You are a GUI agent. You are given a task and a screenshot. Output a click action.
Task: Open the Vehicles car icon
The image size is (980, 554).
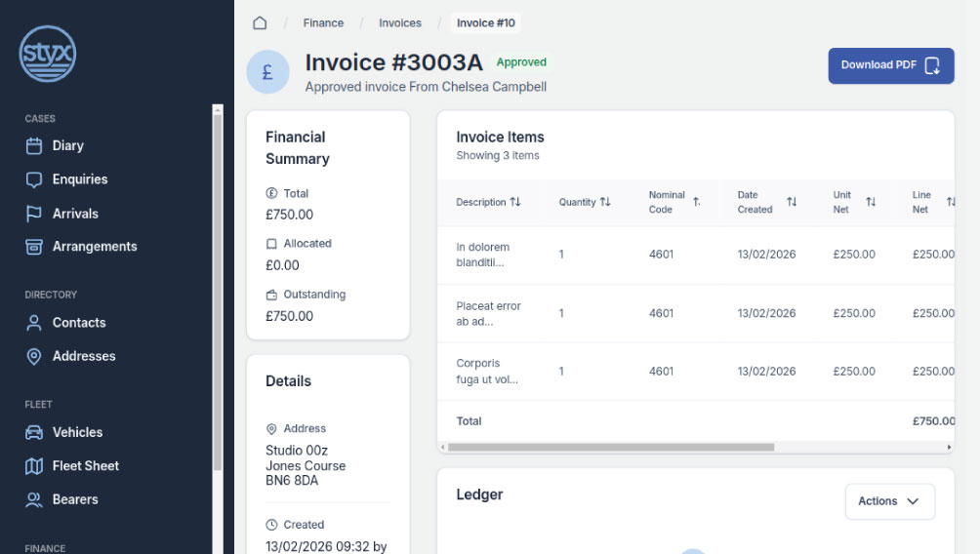pos(34,432)
